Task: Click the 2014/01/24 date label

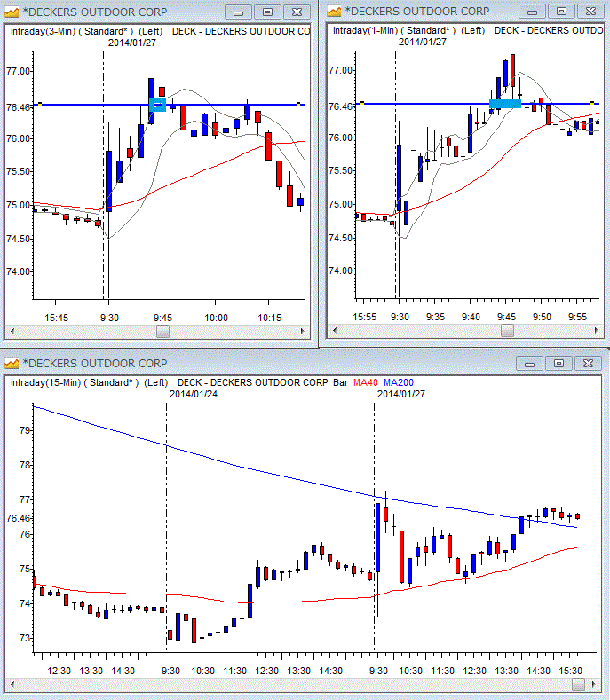Action: 193,394
